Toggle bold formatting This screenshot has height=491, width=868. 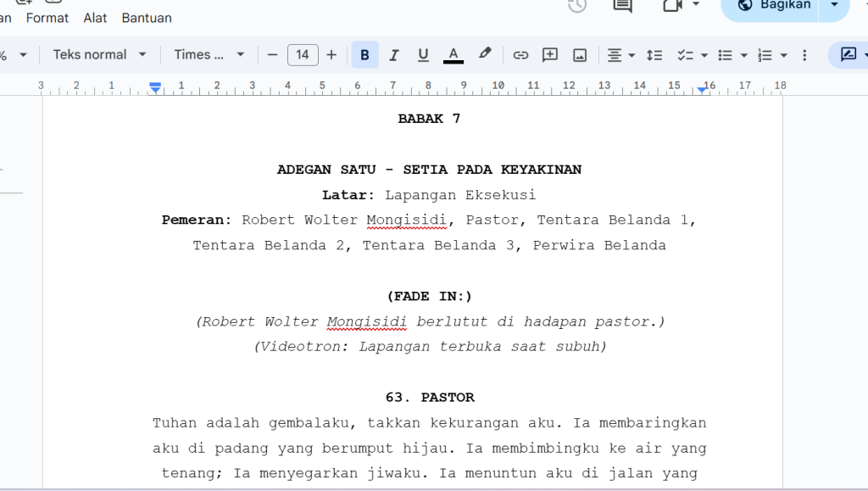[364, 55]
